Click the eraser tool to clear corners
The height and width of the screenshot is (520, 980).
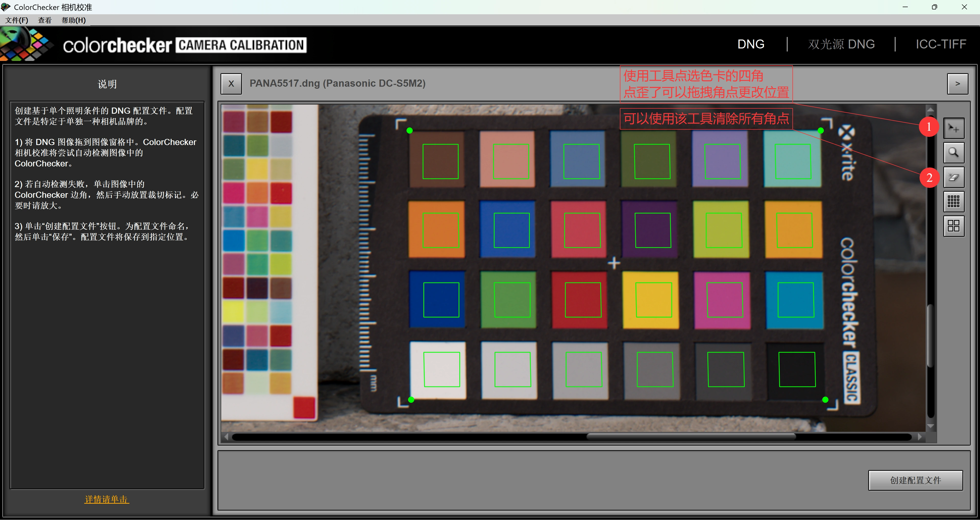pyautogui.click(x=954, y=177)
